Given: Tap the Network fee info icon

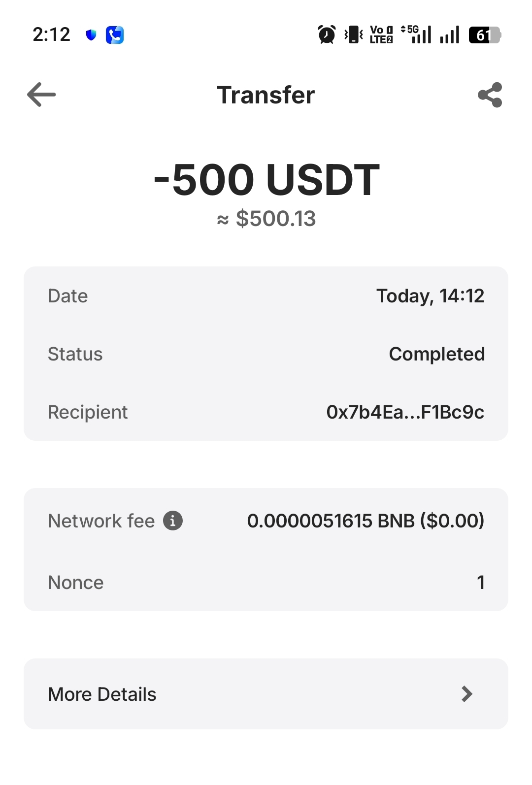Looking at the screenshot, I should tap(173, 521).
